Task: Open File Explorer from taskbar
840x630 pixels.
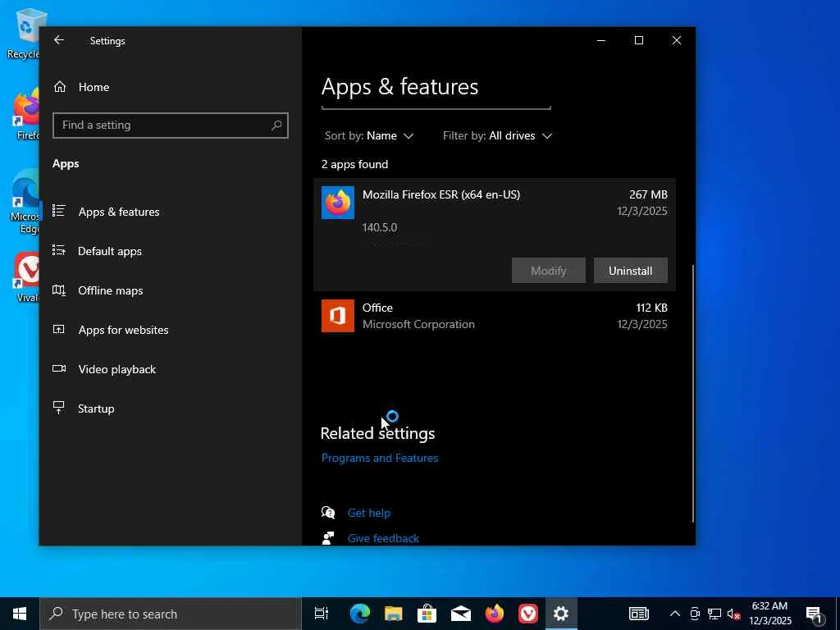Action: [393, 614]
